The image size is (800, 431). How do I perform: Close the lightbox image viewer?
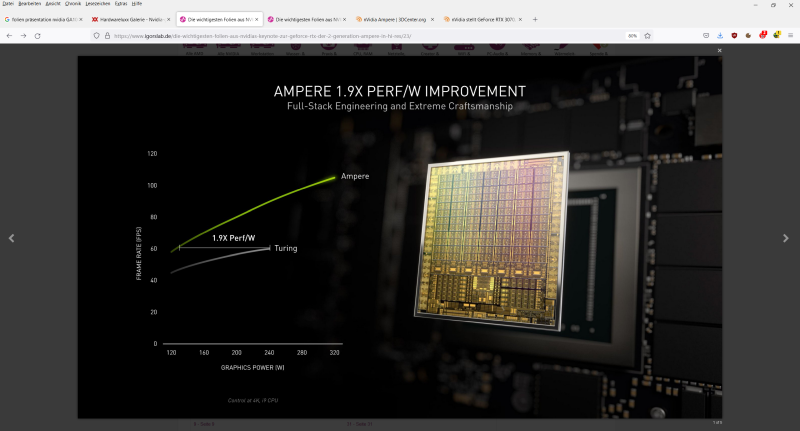pos(719,50)
